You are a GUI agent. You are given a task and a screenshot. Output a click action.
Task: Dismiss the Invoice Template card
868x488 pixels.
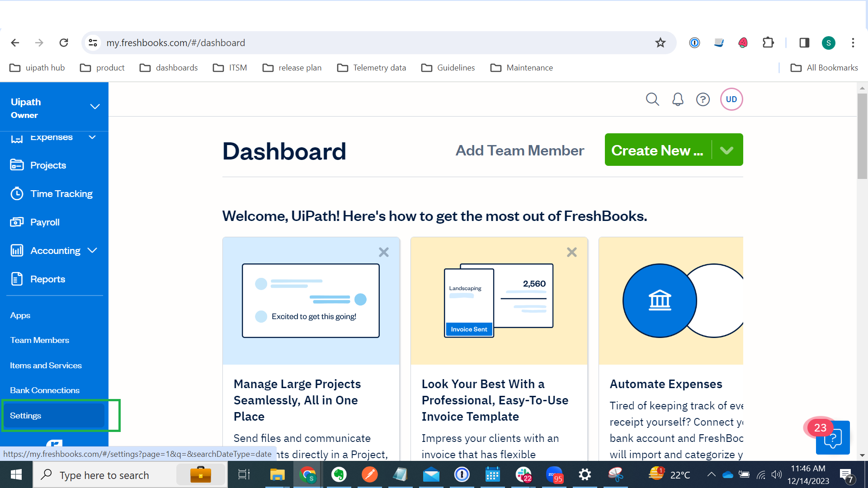(x=572, y=252)
